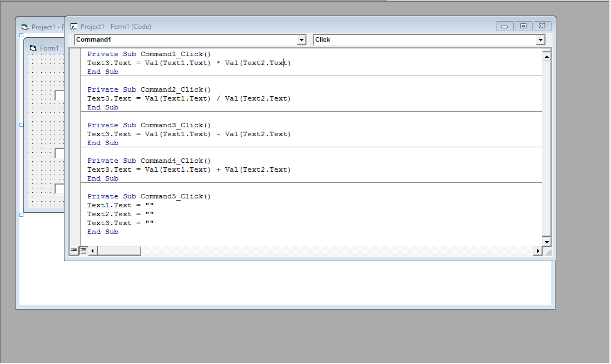This screenshot has width=611, height=364.
Task: Click 'Private Sub Command5_Click()' line
Action: [x=149, y=197]
